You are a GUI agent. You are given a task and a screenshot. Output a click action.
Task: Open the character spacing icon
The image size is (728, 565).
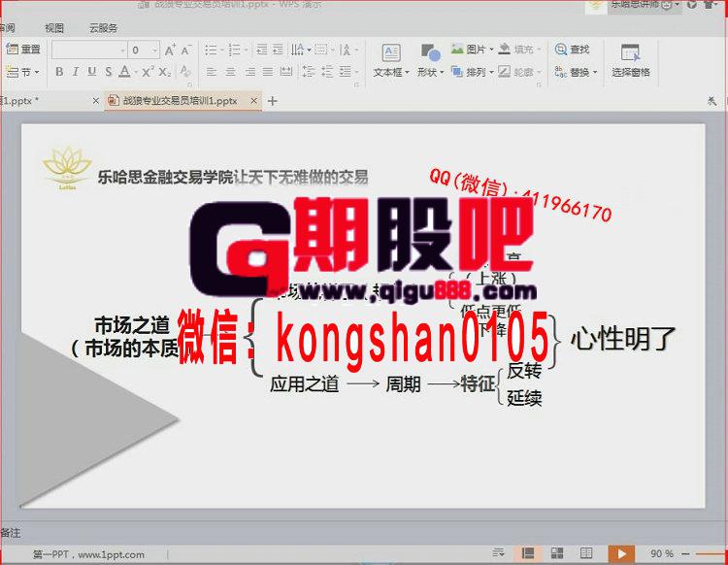pyautogui.click(x=345, y=50)
